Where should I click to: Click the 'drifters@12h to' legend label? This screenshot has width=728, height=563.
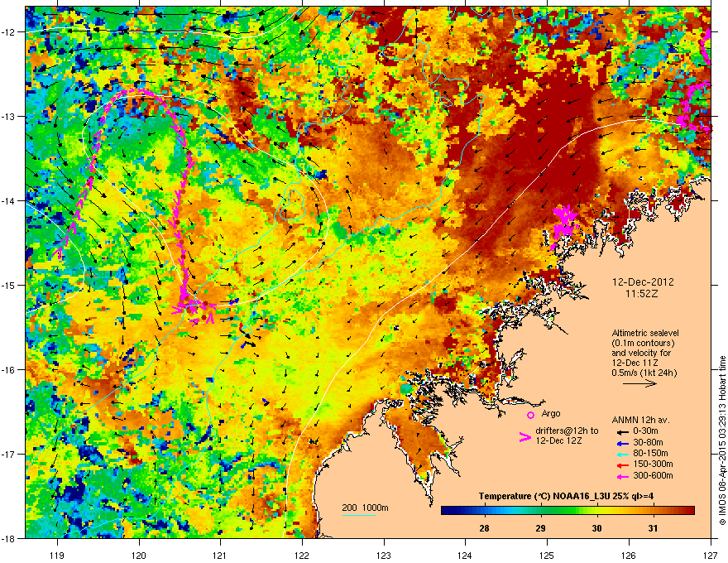coord(567,431)
